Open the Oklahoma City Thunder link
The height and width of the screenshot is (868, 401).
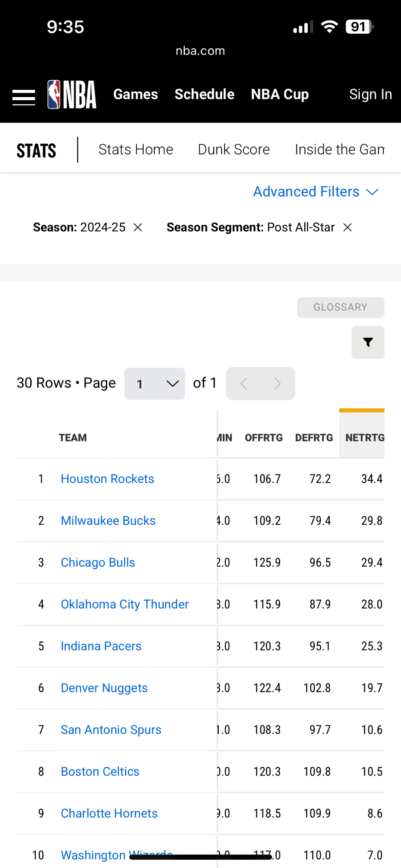point(125,604)
